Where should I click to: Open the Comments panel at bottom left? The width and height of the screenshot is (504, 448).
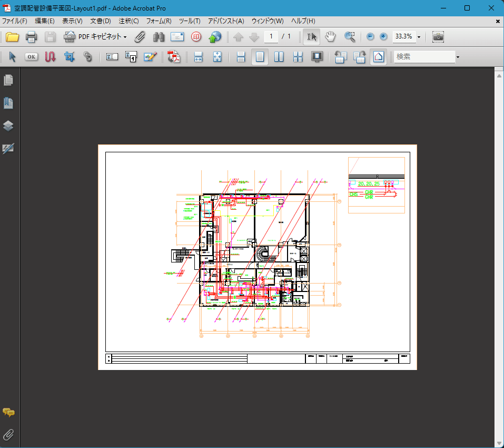coord(8,413)
